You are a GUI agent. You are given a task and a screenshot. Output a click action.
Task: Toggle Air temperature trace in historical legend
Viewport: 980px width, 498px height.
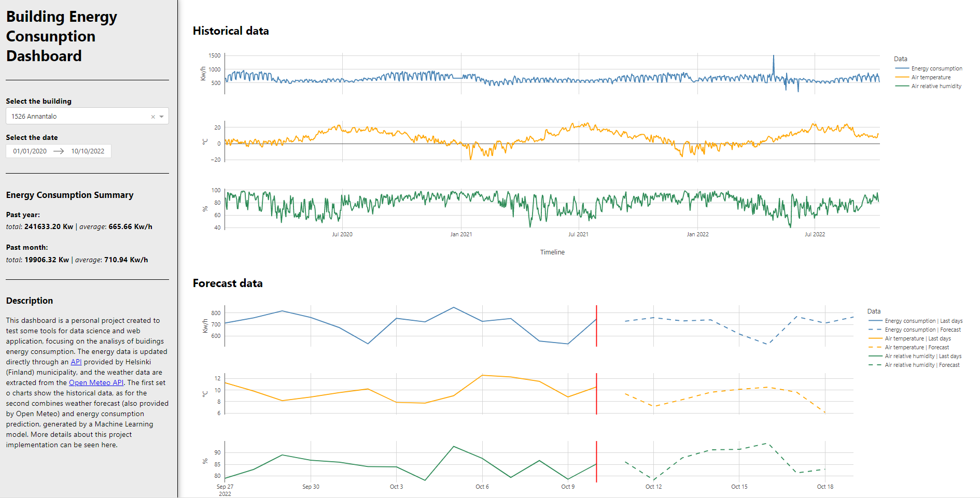[x=923, y=77]
